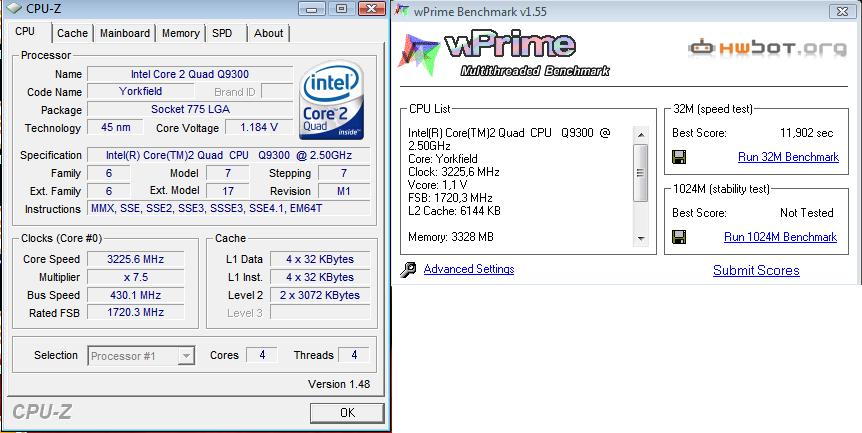862x433 pixels.
Task: Click the L2 Cache: 6144 KB line
Action: 454,210
